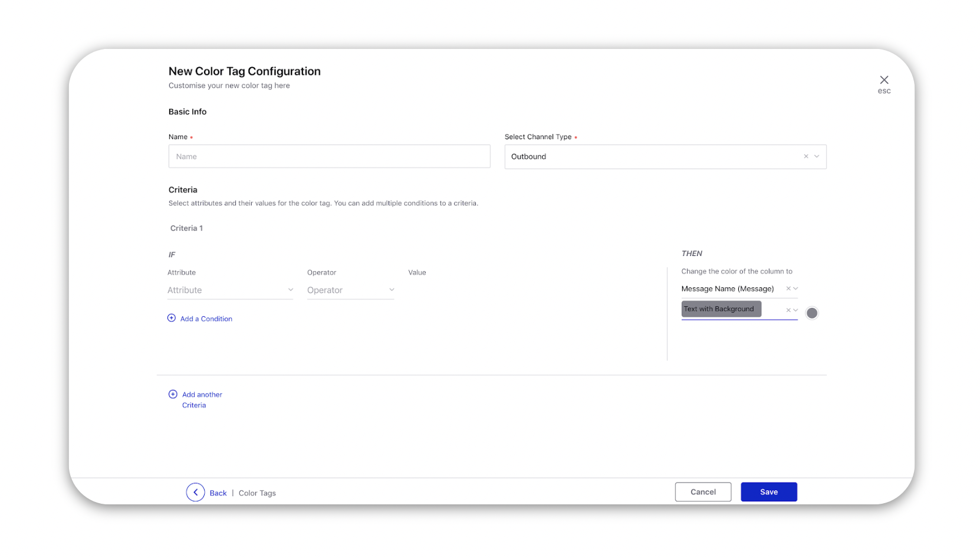Clear the Message Name (Message) selection

(x=788, y=288)
